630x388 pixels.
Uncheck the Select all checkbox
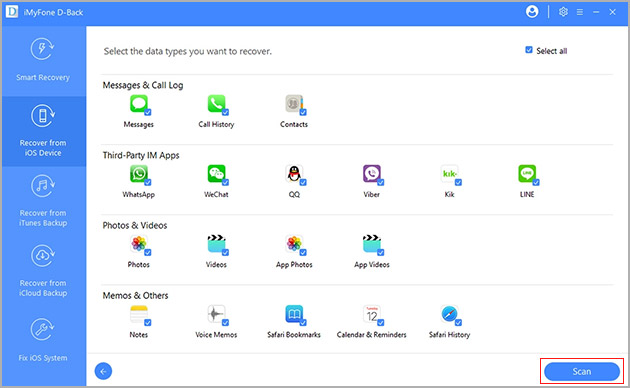tap(529, 50)
